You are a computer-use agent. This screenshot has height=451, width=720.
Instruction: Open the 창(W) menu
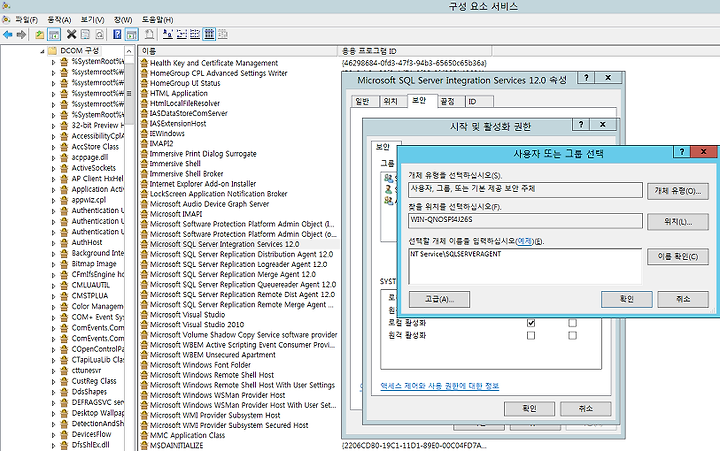123,20
